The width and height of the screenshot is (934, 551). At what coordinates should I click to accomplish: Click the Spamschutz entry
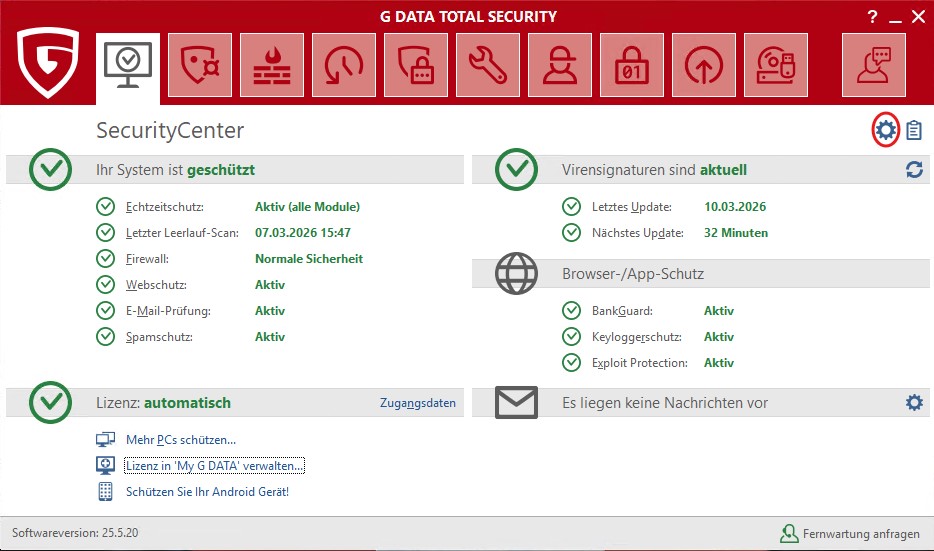coord(159,337)
